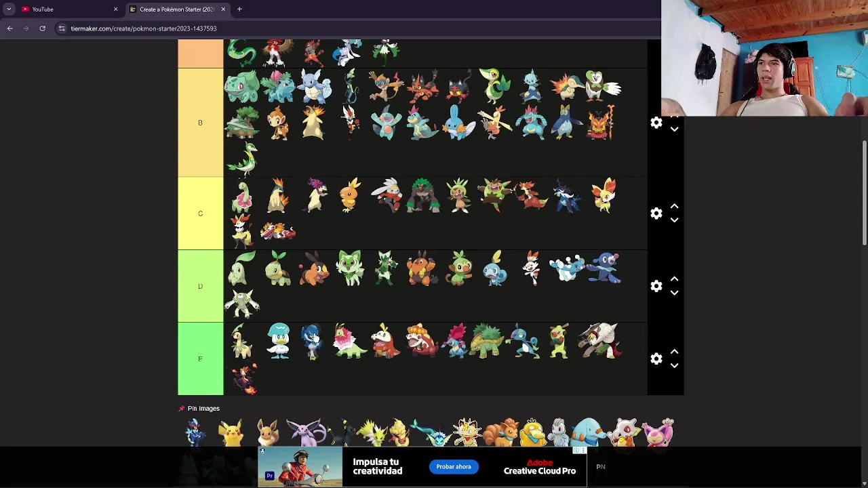Screen dimensions: 868x488
Task: Pick Psyduck from the image pool
Action: (532, 432)
